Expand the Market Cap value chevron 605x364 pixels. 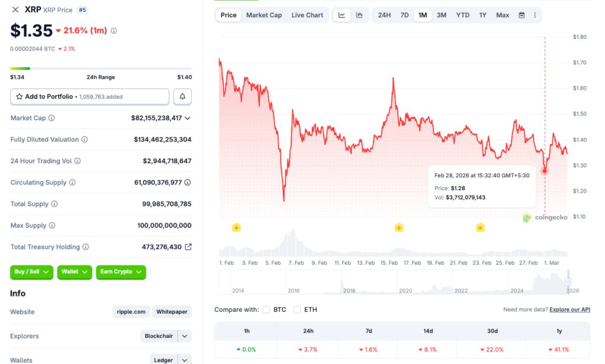click(188, 118)
